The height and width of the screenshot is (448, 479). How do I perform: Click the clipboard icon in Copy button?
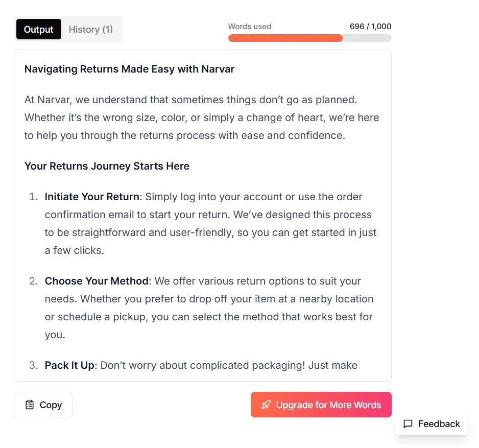(x=30, y=405)
